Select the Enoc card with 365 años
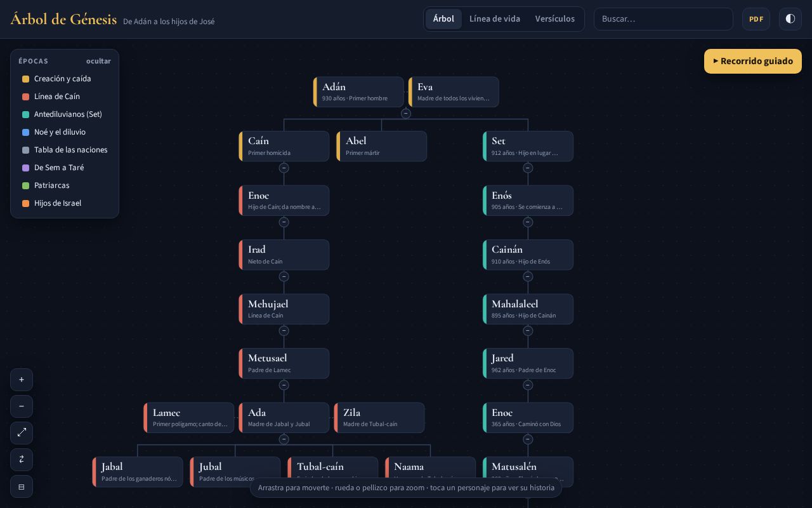This screenshot has height=508, width=812. click(528, 418)
